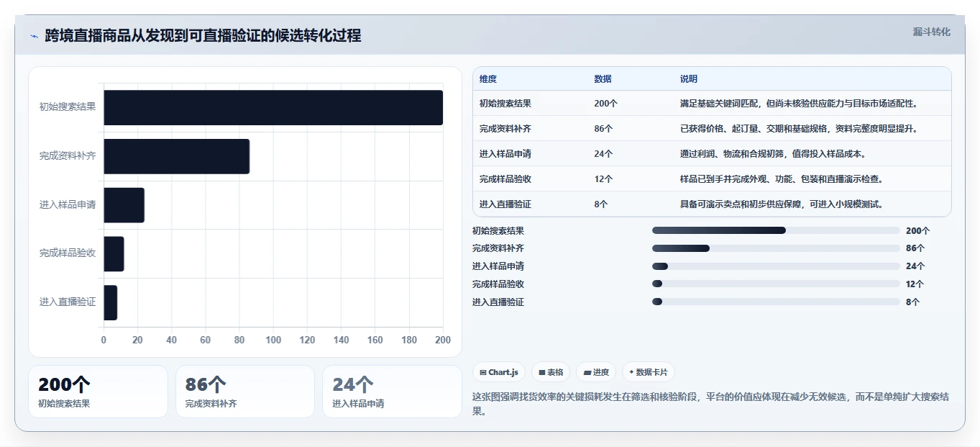
Task: Click the description starting with 通过利润
Action: tap(774, 154)
